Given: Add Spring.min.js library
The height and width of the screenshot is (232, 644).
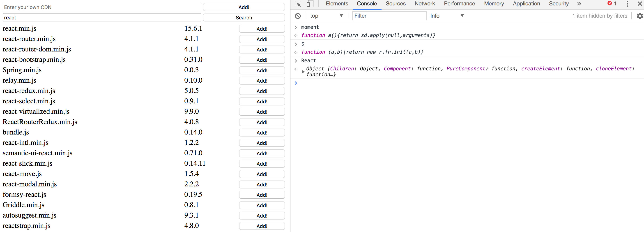Looking at the screenshot, I should pos(262,70).
